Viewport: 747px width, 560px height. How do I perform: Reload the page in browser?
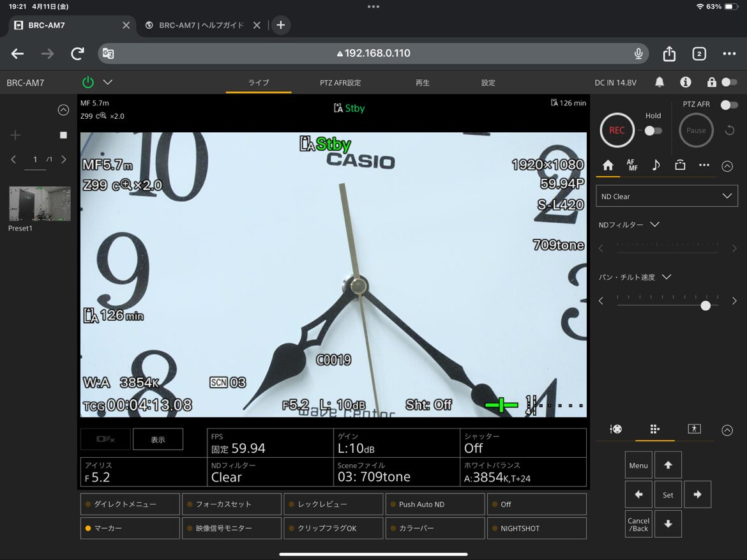pyautogui.click(x=77, y=54)
